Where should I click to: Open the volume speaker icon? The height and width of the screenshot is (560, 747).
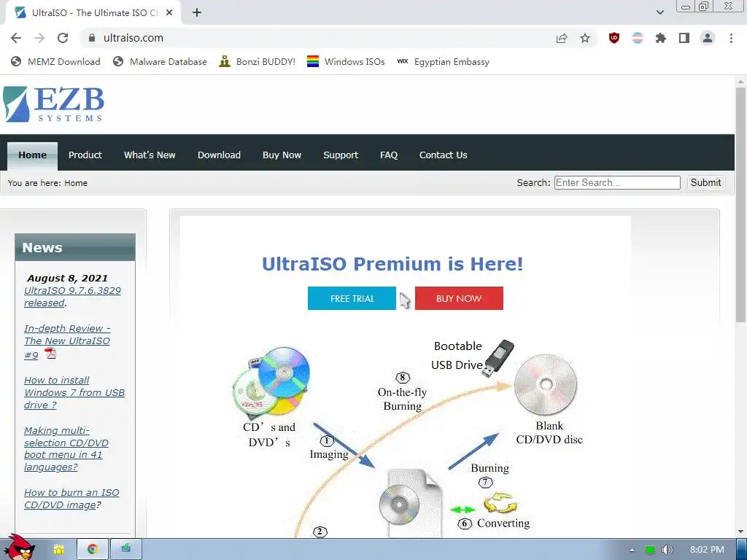667,550
